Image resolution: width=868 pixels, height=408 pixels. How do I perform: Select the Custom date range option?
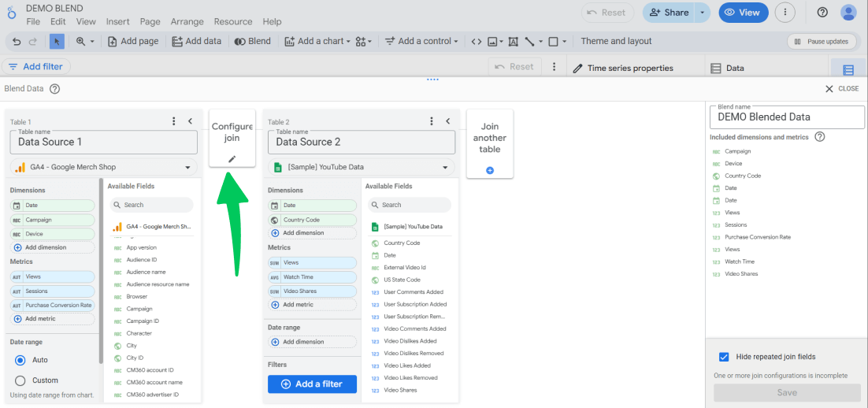20,380
